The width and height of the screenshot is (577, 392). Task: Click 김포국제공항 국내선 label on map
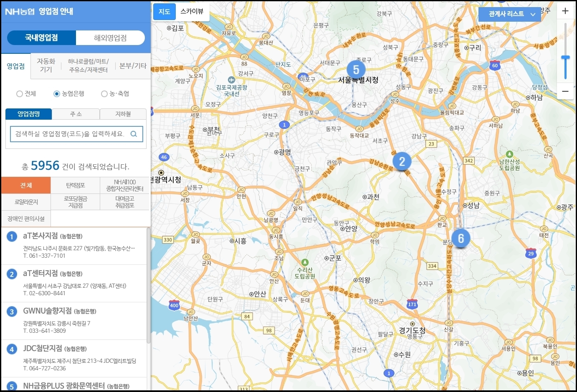click(231, 90)
